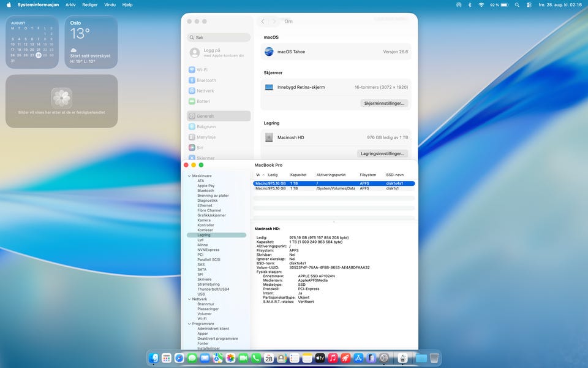The image size is (588, 368).
Task: Select Menylinje in Settings sidebar
Action: (x=219, y=137)
